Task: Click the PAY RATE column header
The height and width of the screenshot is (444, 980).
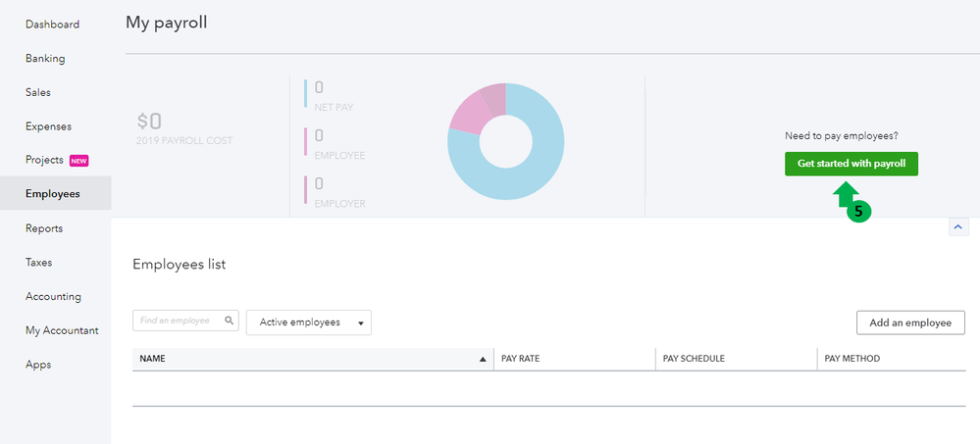Action: coord(521,359)
